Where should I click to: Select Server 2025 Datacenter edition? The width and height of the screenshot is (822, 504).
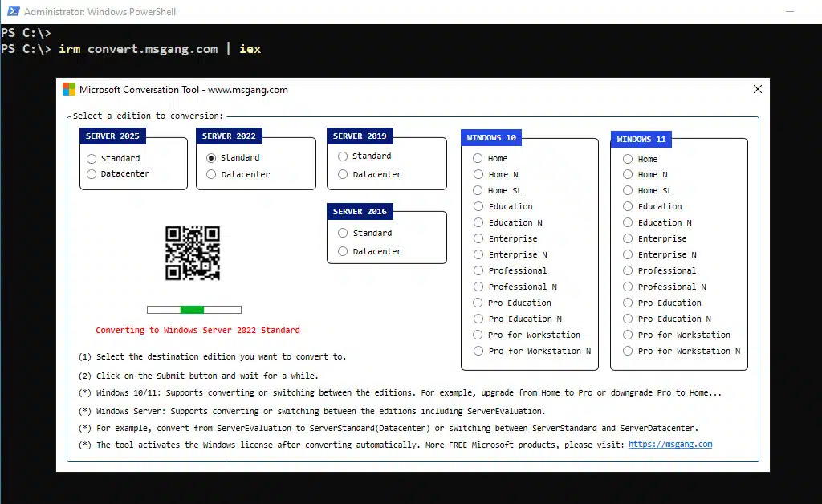92,174
